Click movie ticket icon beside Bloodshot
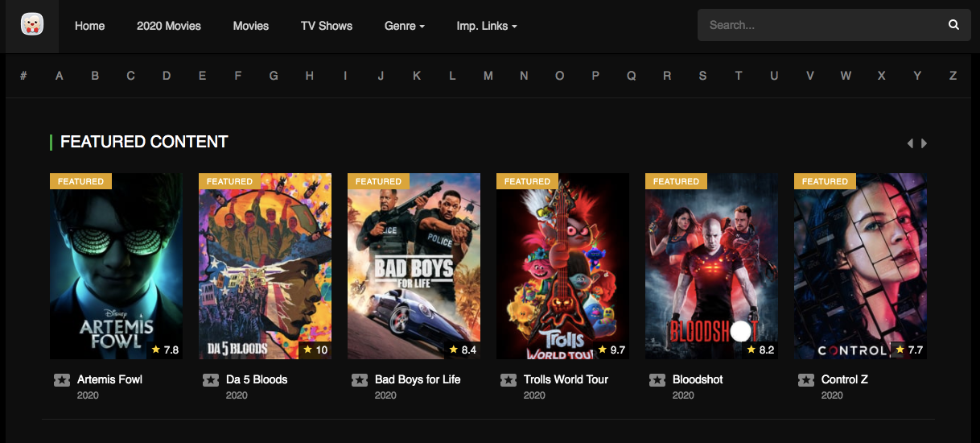Viewport: 980px width, 443px height. (657, 380)
